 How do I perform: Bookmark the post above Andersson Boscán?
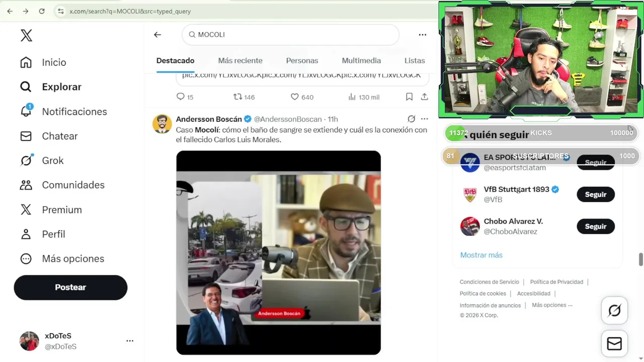tap(409, 97)
